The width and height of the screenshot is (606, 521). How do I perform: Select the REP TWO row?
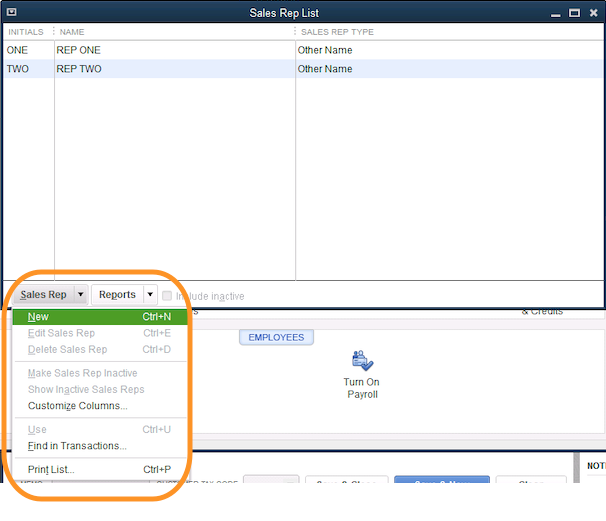(x=150, y=69)
